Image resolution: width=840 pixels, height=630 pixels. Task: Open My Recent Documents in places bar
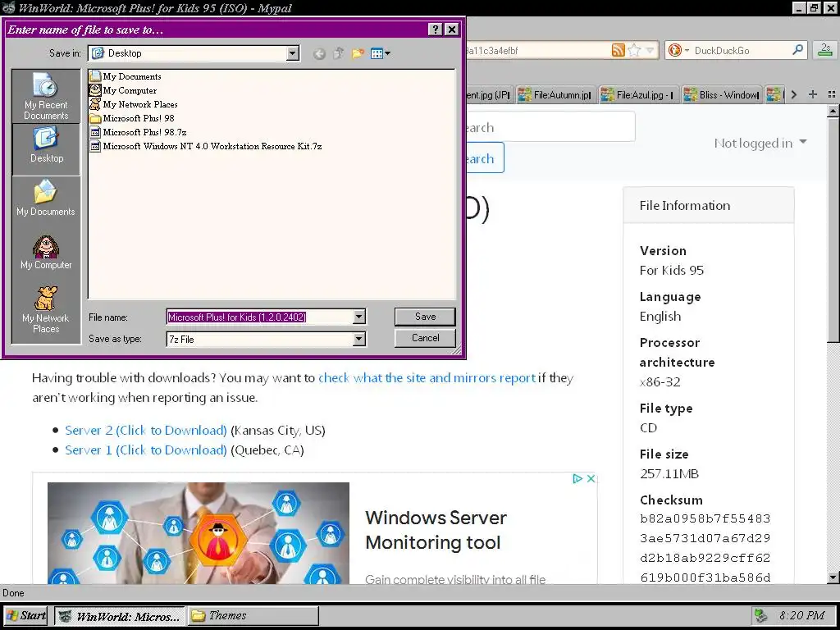pyautogui.click(x=46, y=97)
